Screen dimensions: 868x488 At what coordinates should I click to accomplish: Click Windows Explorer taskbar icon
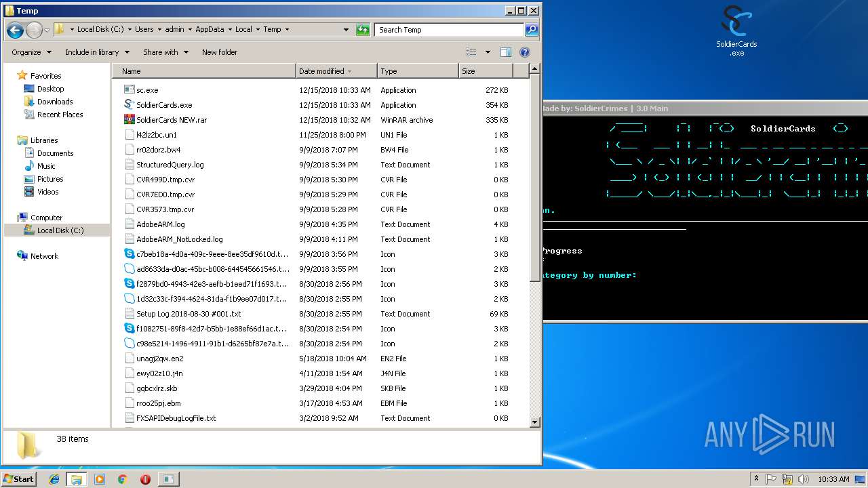[77, 479]
